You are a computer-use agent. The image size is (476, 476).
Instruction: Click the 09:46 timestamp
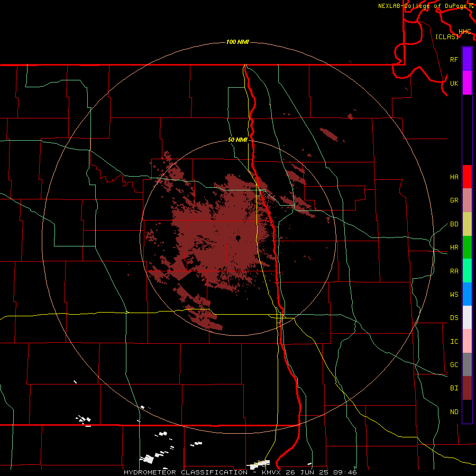[x=344, y=472]
